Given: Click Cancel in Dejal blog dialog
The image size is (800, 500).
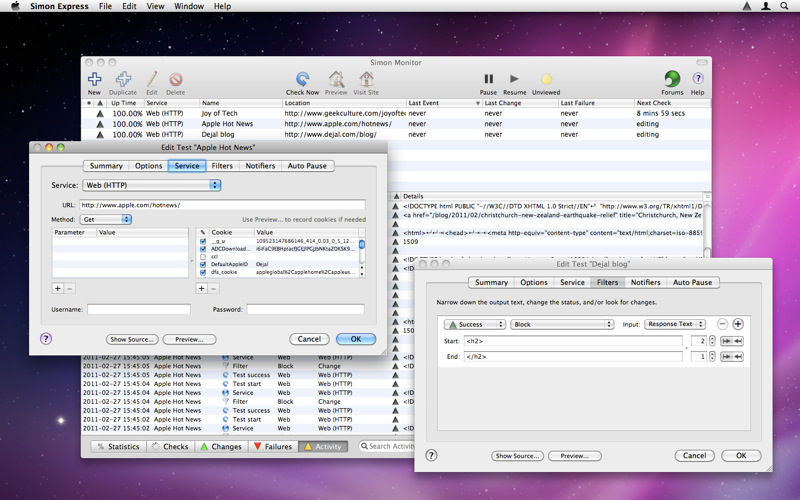Looking at the screenshot, I should coord(694,456).
